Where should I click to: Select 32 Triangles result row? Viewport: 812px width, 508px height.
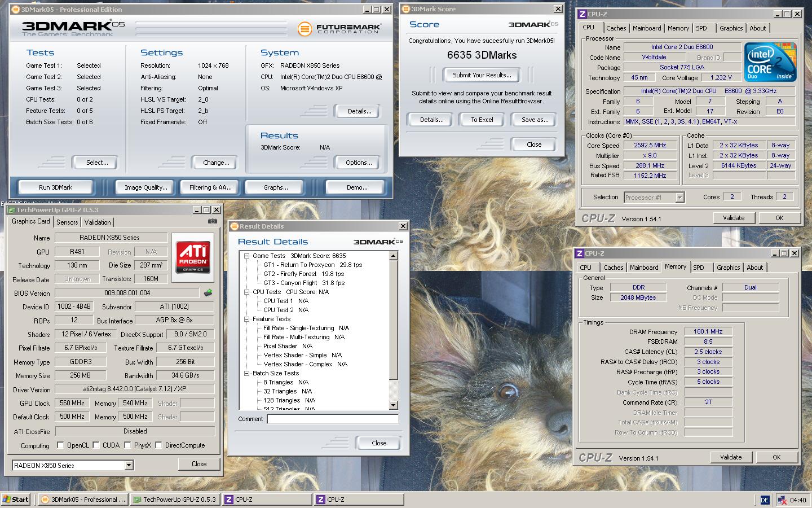[288, 391]
